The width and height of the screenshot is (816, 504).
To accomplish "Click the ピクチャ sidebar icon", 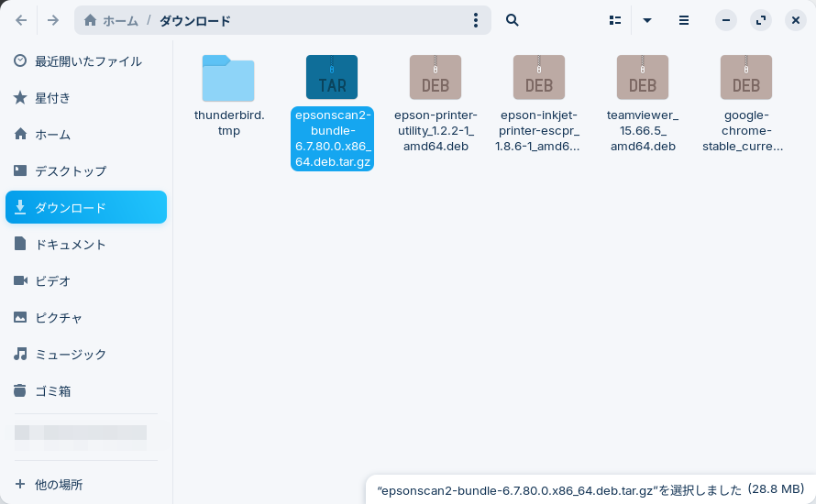I will (20, 318).
